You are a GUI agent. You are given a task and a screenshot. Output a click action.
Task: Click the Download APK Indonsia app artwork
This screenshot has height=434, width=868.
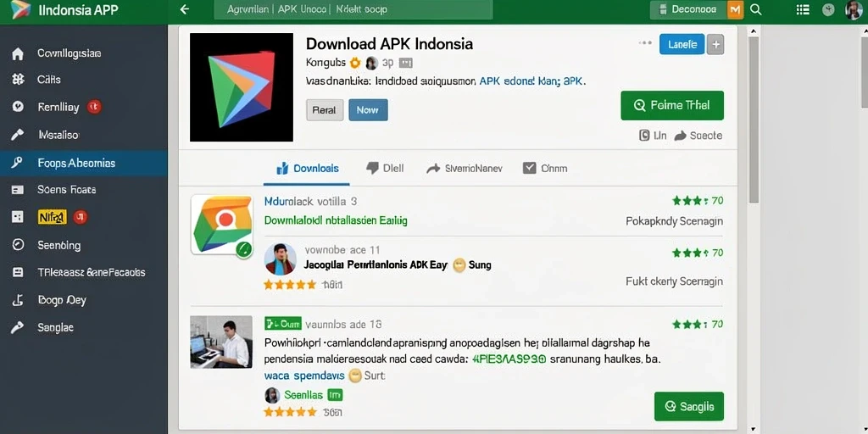point(242,87)
